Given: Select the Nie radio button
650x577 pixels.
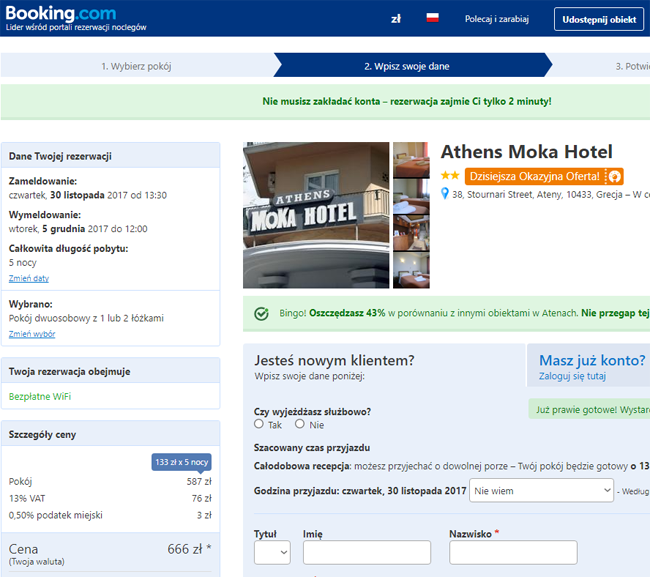Looking at the screenshot, I should pyautogui.click(x=300, y=424).
